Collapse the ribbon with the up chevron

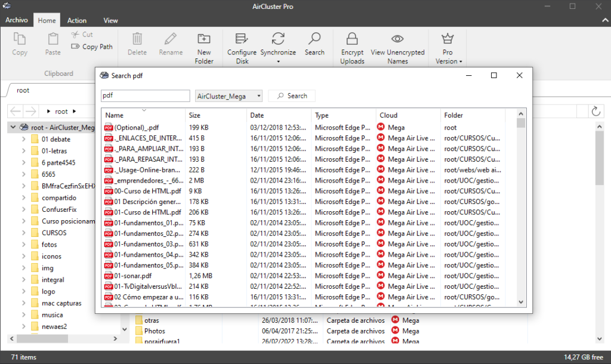click(605, 20)
